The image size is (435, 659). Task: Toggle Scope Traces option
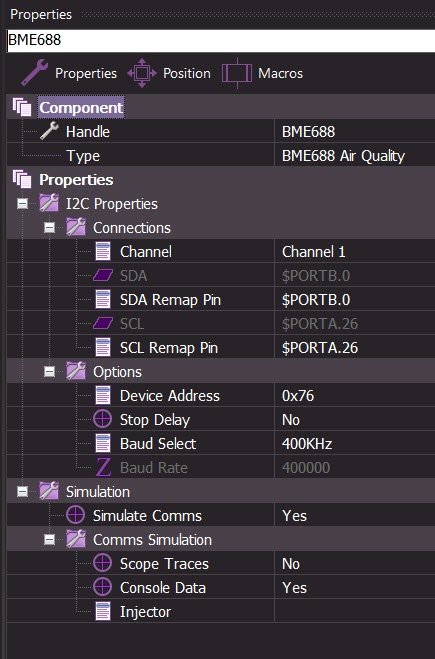(354, 564)
